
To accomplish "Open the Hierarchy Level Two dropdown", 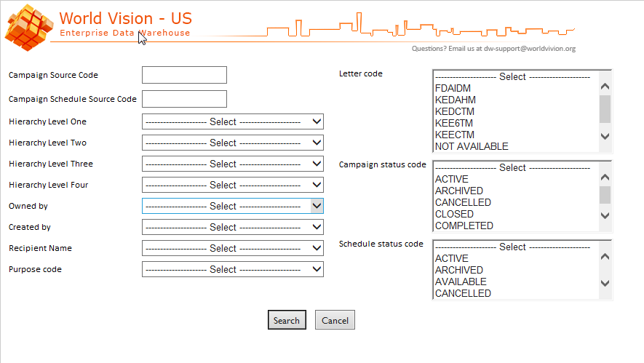I will pos(233,143).
